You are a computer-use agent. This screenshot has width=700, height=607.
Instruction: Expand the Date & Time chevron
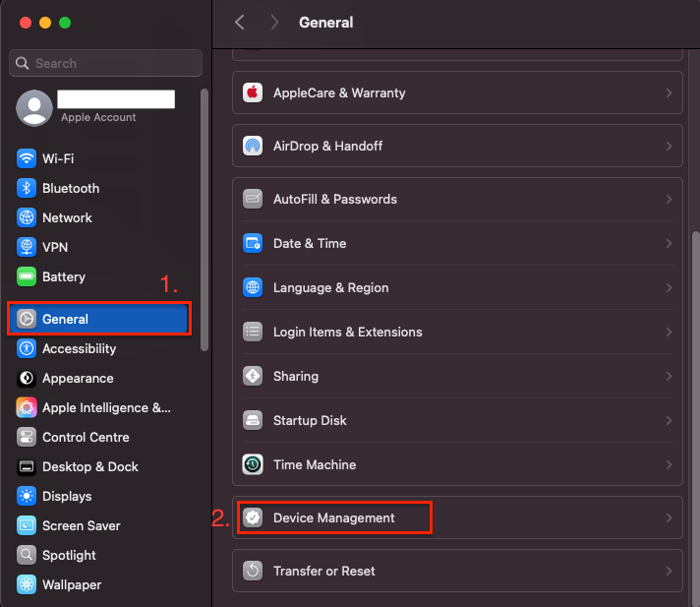[669, 243]
